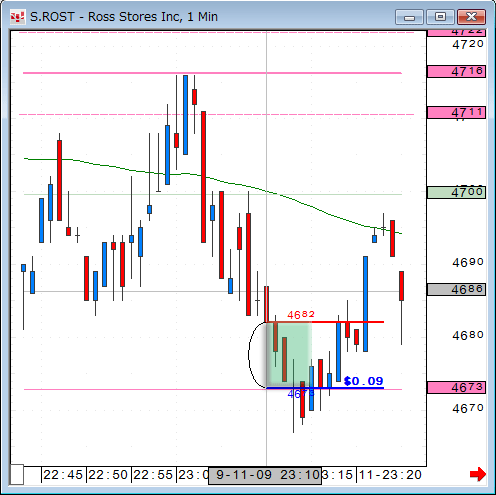The height and width of the screenshot is (495, 496).
Task: Click the red arrow at bottom right
Action: (477, 474)
